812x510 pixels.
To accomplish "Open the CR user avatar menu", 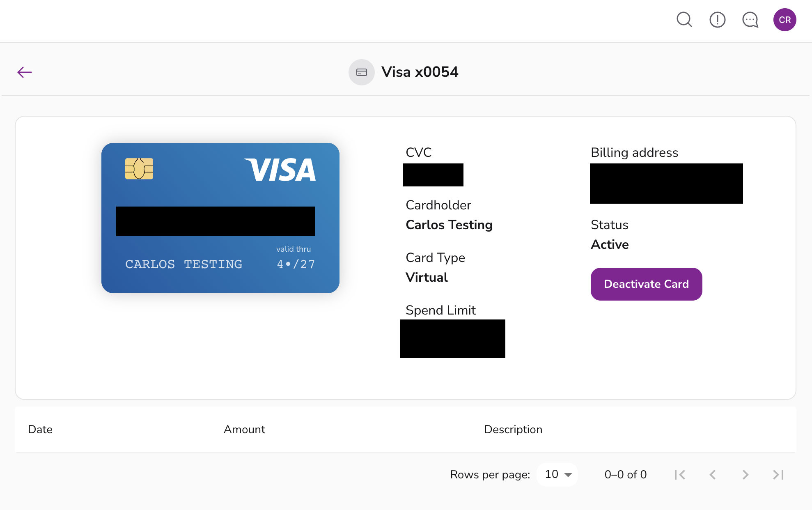I will [x=784, y=20].
